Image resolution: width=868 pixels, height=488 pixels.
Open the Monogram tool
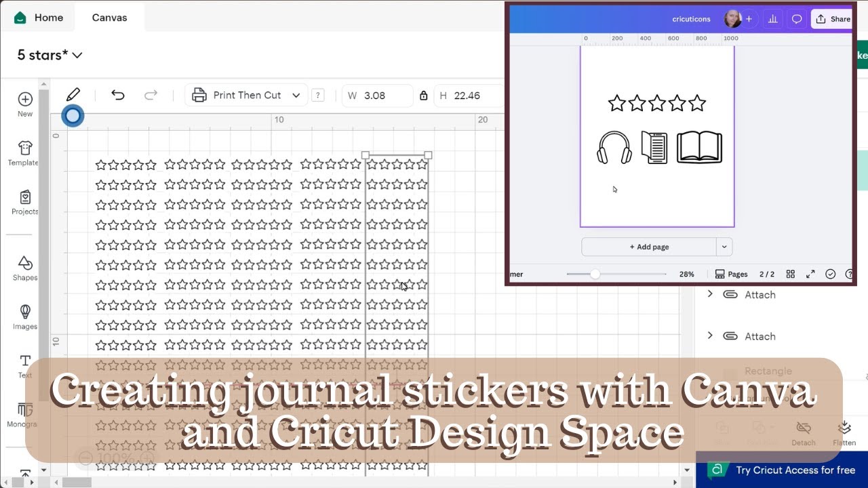[x=25, y=414]
